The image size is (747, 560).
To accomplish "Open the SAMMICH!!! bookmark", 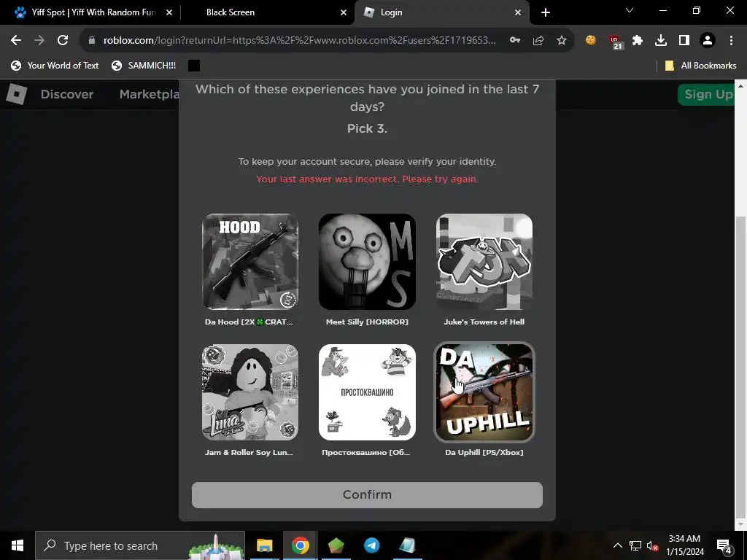I will coord(144,66).
